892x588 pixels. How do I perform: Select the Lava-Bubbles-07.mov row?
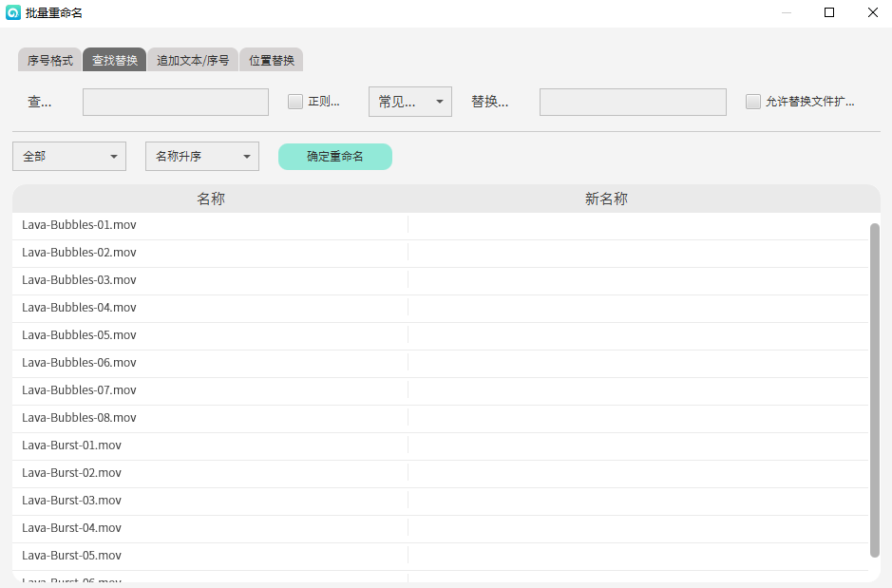pyautogui.click(x=441, y=390)
